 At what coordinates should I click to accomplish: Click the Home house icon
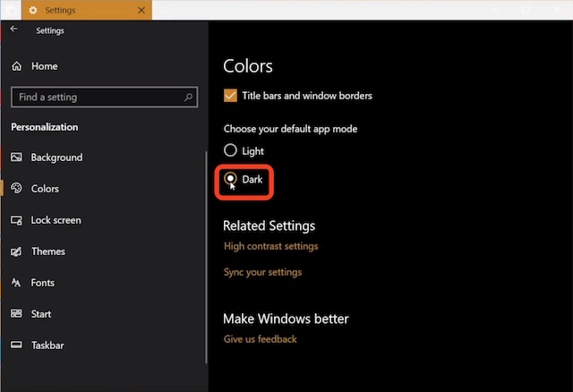point(16,66)
